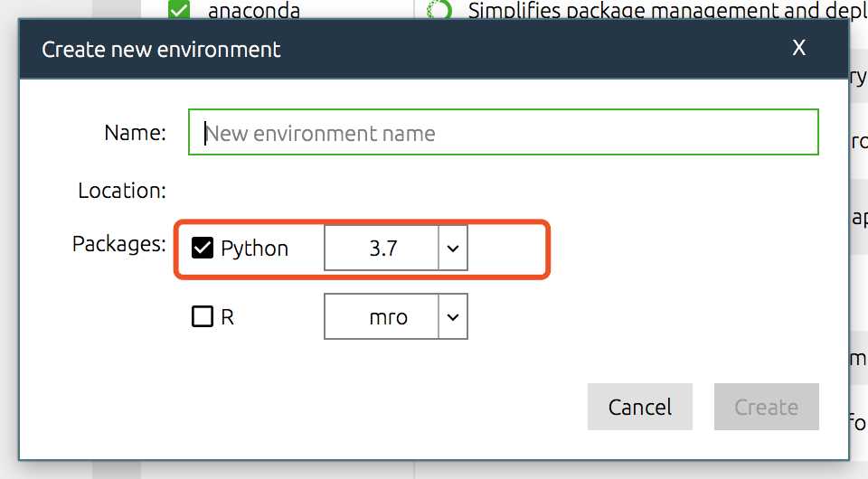
Task: Expand the Python version dropdown arrow
Action: pyautogui.click(x=453, y=249)
